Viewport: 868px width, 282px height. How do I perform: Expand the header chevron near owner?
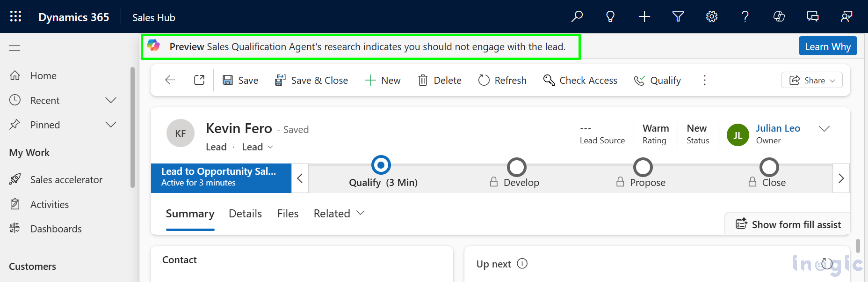(x=825, y=129)
